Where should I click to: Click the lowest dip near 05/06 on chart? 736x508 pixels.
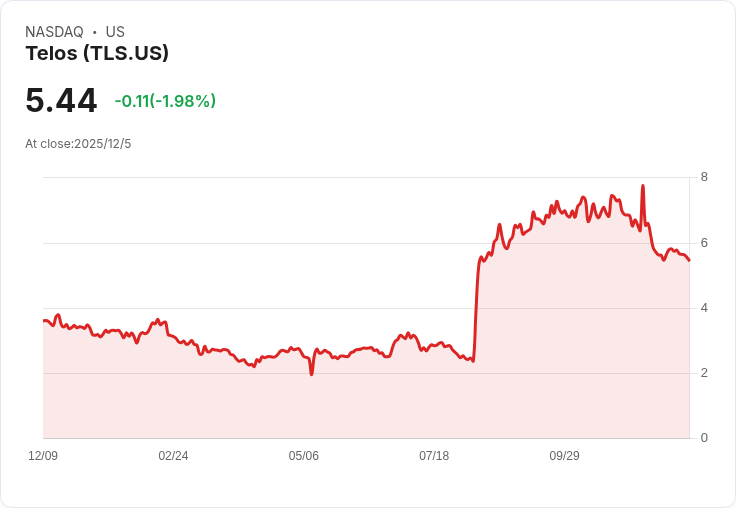(312, 373)
